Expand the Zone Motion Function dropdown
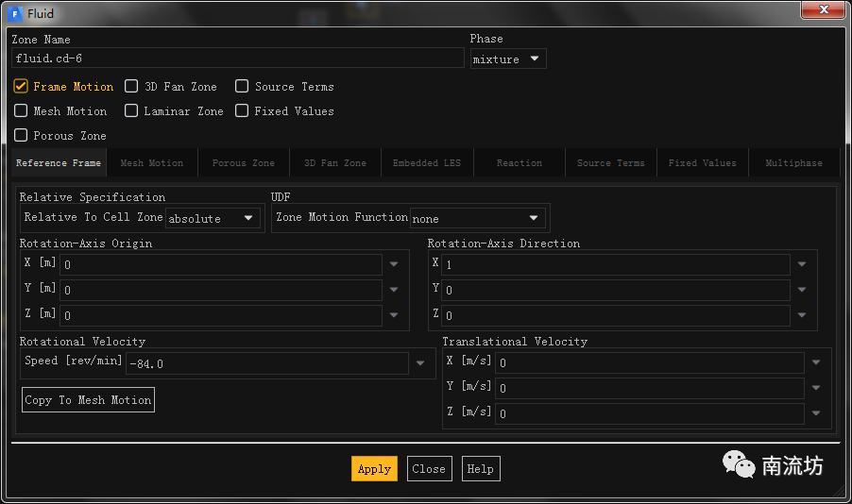The width and height of the screenshot is (852, 504). (478, 218)
